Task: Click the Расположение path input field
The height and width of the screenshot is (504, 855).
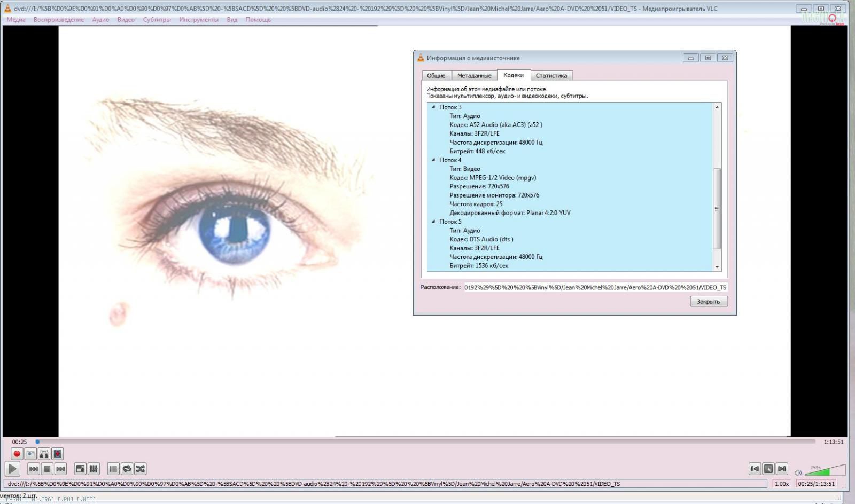Action: [x=595, y=287]
